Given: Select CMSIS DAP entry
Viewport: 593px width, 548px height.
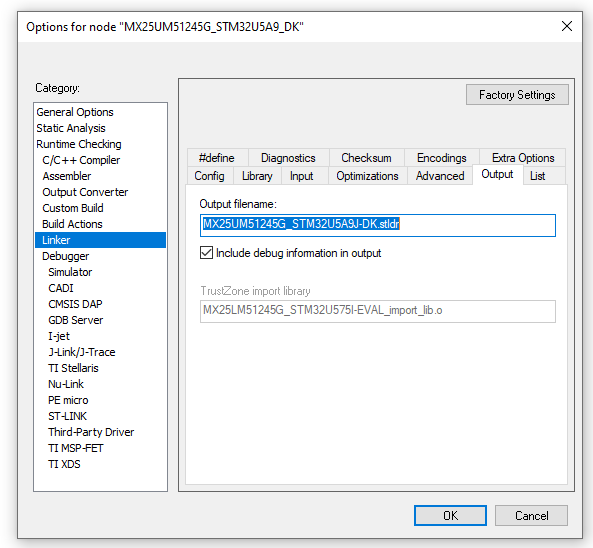Looking at the screenshot, I should coord(75,304).
